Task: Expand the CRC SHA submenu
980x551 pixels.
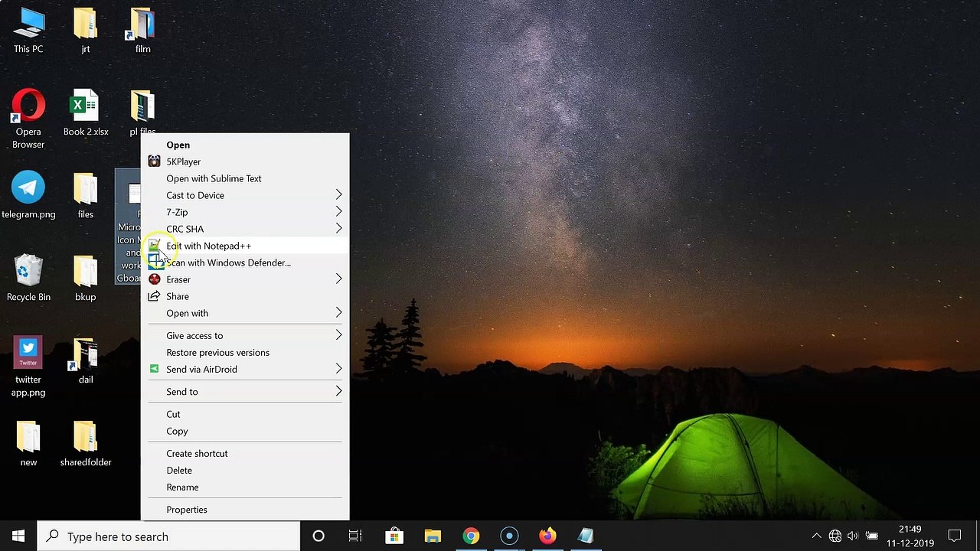Action: click(245, 229)
